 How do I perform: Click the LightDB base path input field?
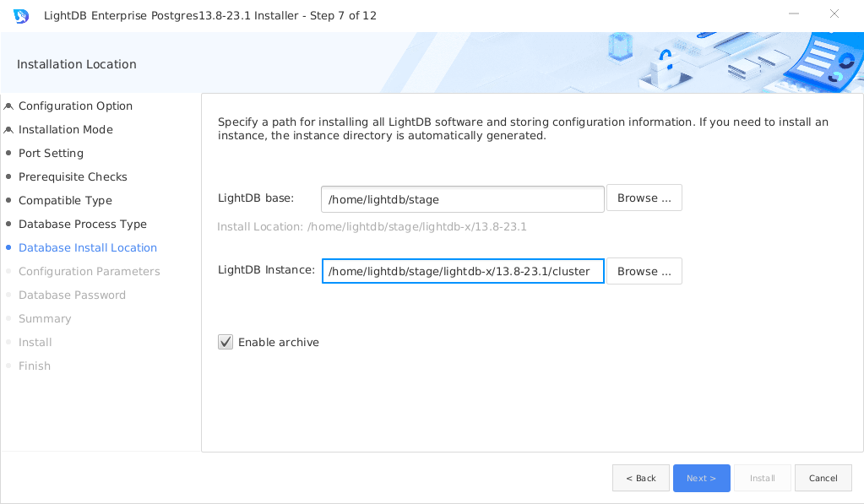tap(462, 199)
